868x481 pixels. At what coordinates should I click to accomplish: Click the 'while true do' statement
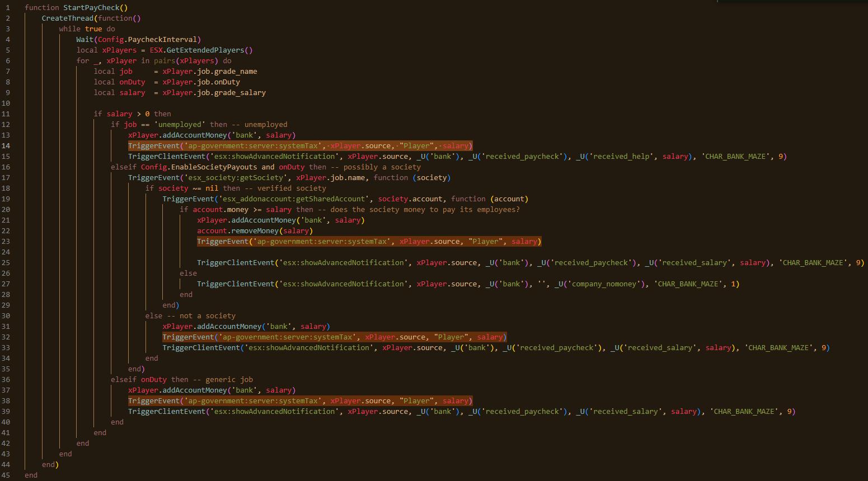pyautogui.click(x=87, y=29)
